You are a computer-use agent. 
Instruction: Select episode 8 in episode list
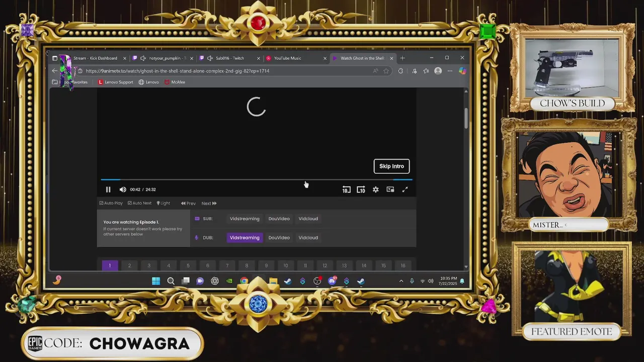click(247, 265)
